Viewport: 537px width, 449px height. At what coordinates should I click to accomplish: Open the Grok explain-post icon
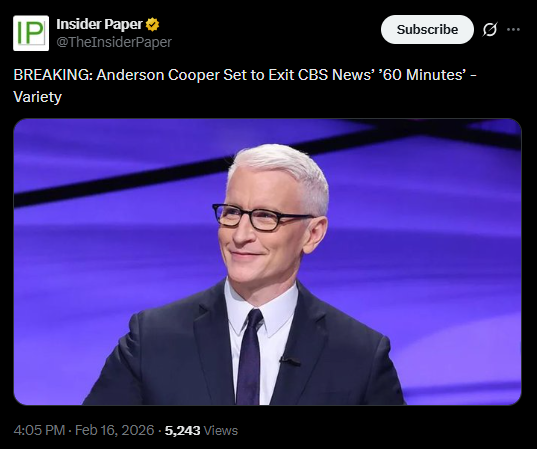[490, 29]
